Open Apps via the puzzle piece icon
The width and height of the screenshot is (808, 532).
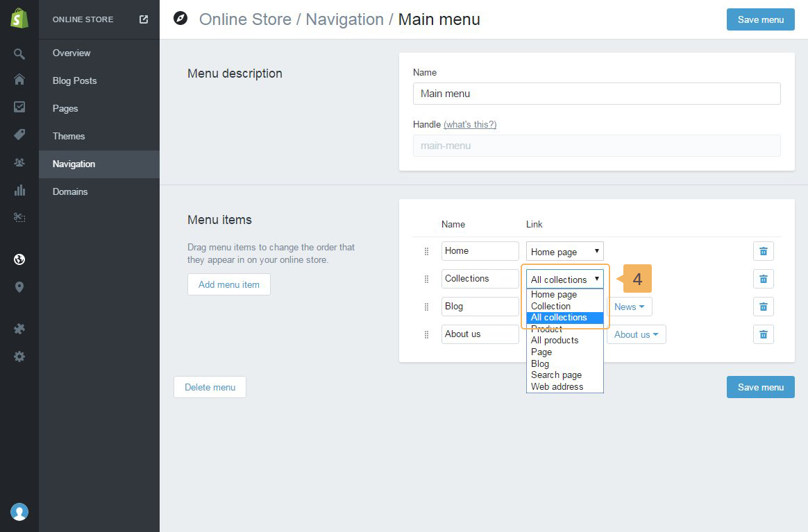19,329
